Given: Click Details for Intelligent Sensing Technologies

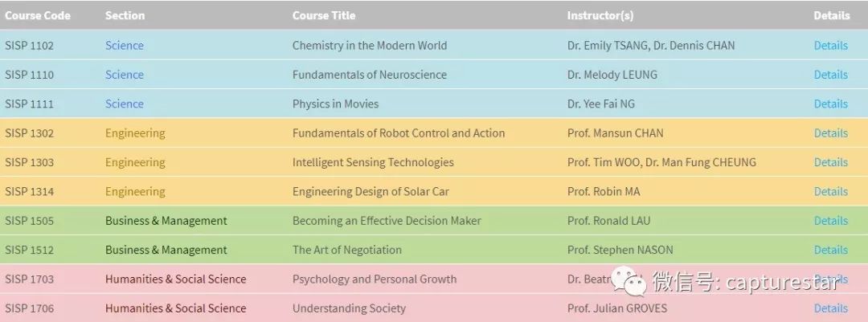Looking at the screenshot, I should [x=830, y=162].
